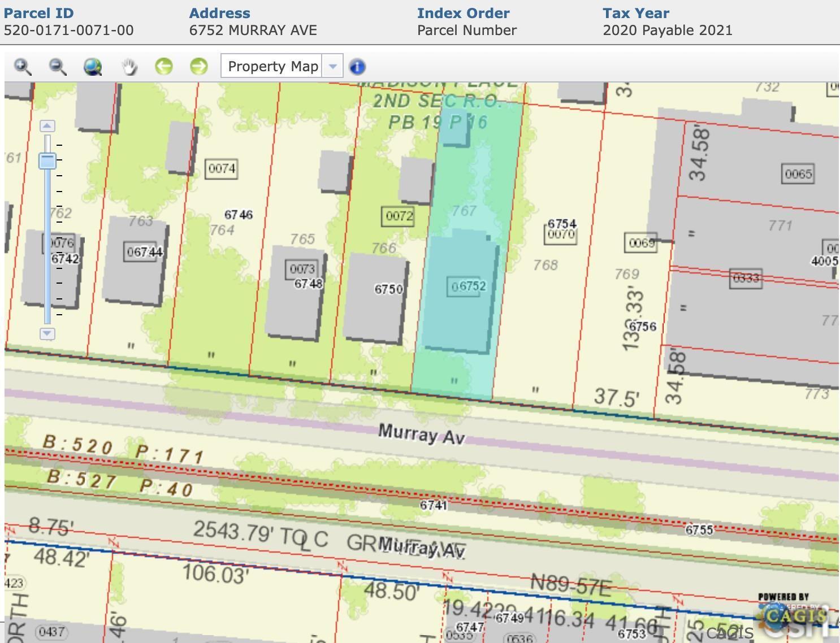The image size is (840, 643).
Task: Click address number 6741 on map
Action: (x=434, y=505)
